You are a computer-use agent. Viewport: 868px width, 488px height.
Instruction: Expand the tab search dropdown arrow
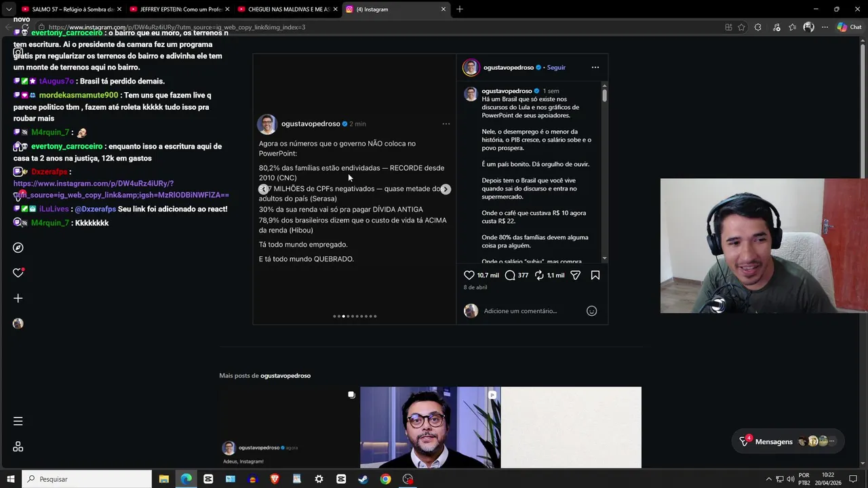8,9
